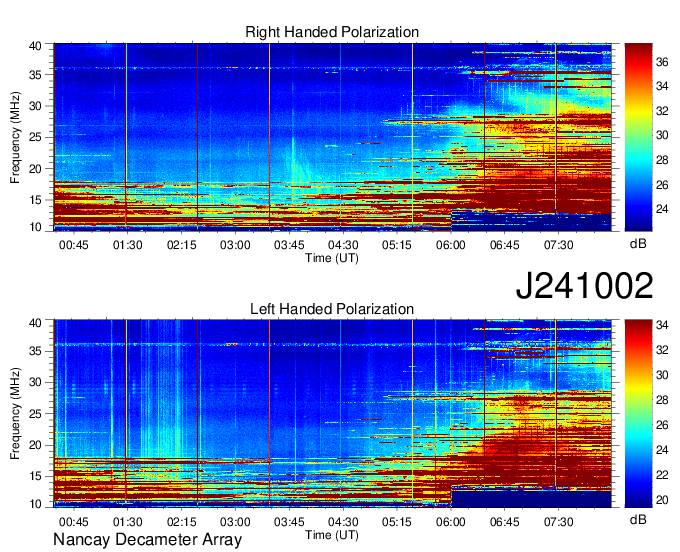Click the 06:00 tick on lower time axis

(451, 522)
